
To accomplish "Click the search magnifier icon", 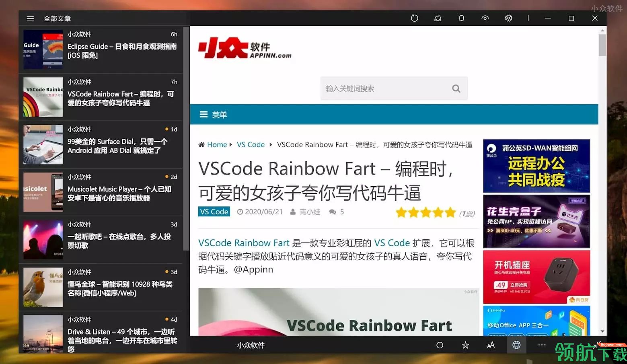I will click(x=456, y=88).
